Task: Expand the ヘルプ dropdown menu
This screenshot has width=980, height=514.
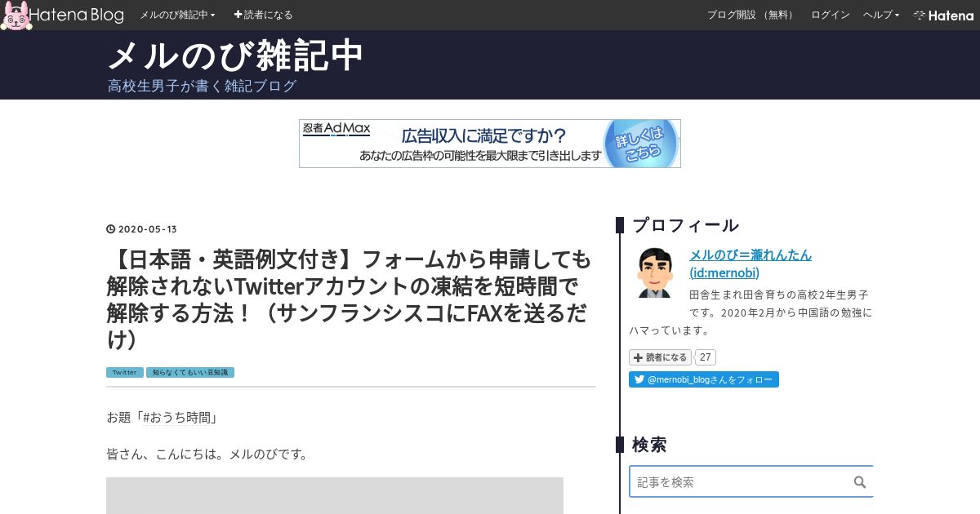Action: [x=881, y=15]
